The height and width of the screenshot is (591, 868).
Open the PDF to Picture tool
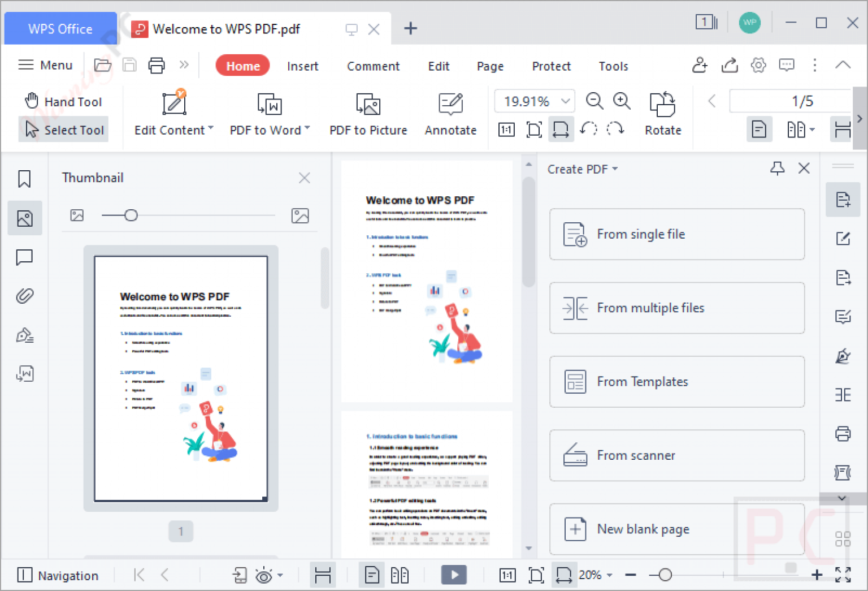tap(368, 113)
